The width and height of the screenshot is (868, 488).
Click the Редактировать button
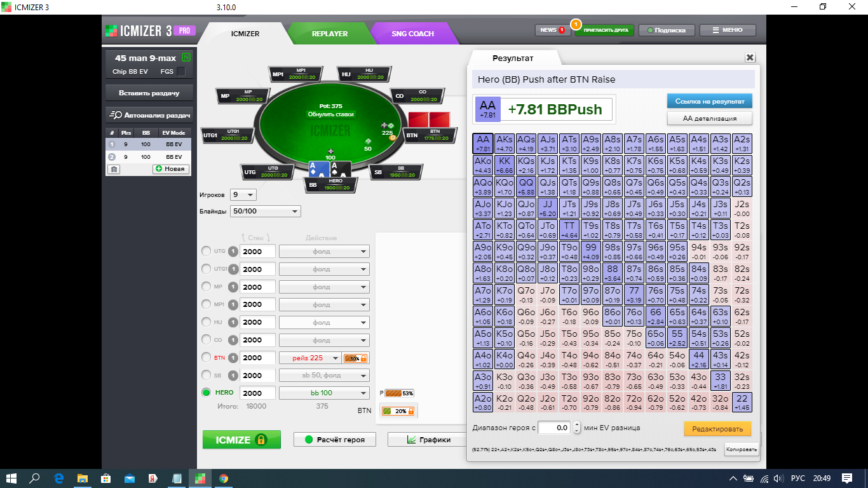coord(717,429)
